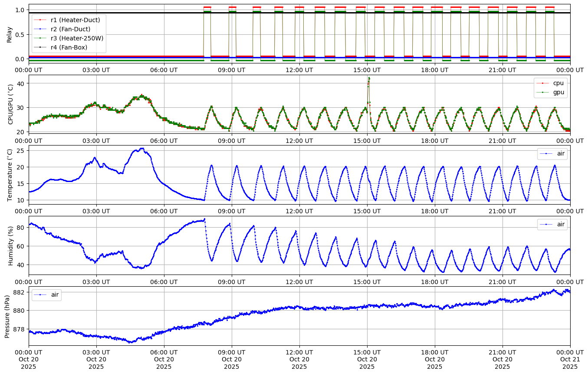This screenshot has height=374, width=588.
Task: Click the Relay y-axis label
Action: tap(9, 34)
